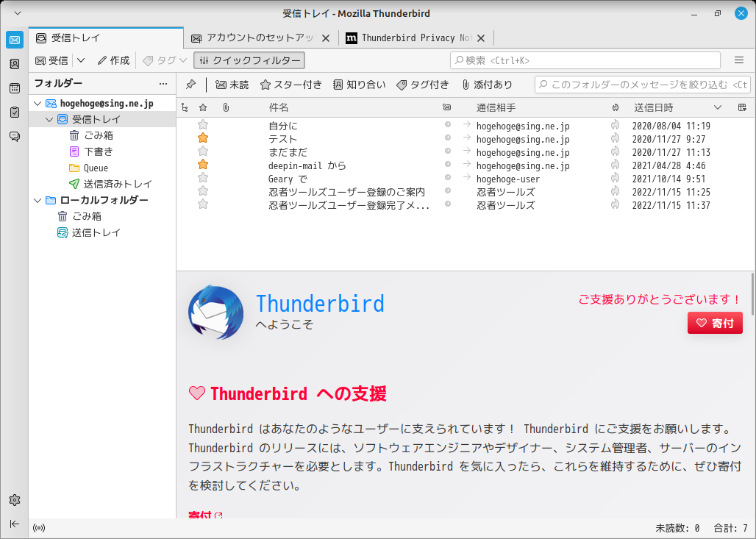Open the 受信 button dropdown arrow
The width and height of the screenshot is (756, 539).
(81, 60)
